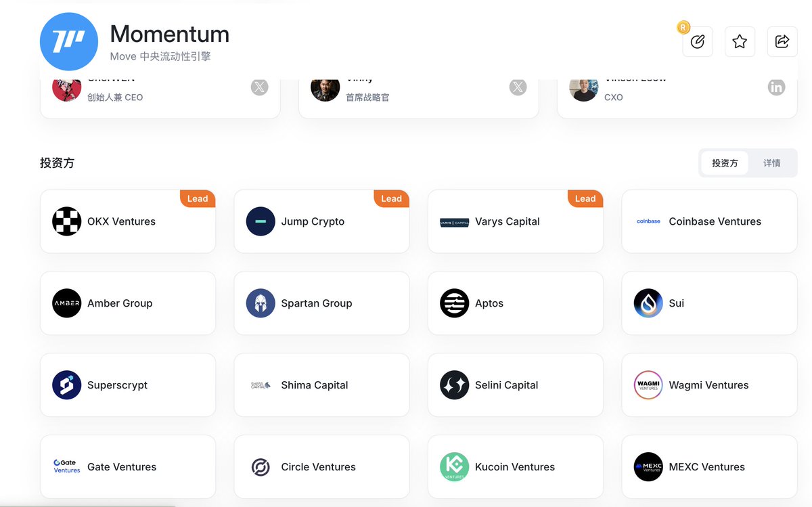Click the share icon button

coord(782,41)
